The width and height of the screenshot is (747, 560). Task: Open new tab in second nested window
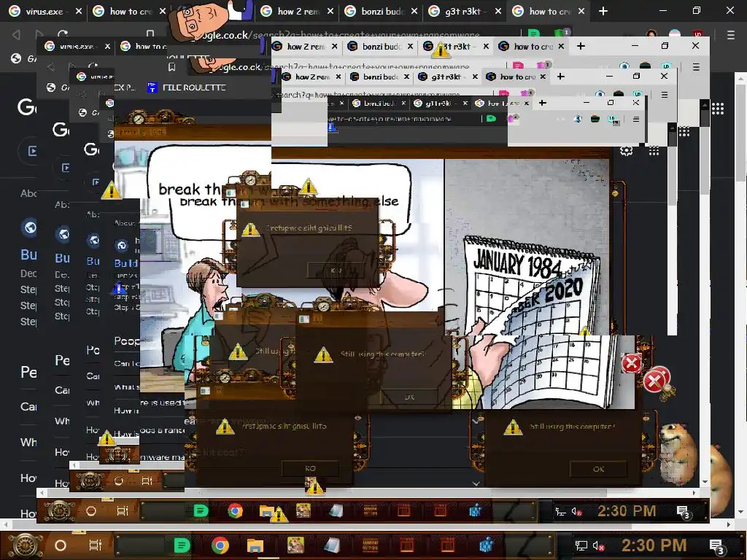(581, 46)
